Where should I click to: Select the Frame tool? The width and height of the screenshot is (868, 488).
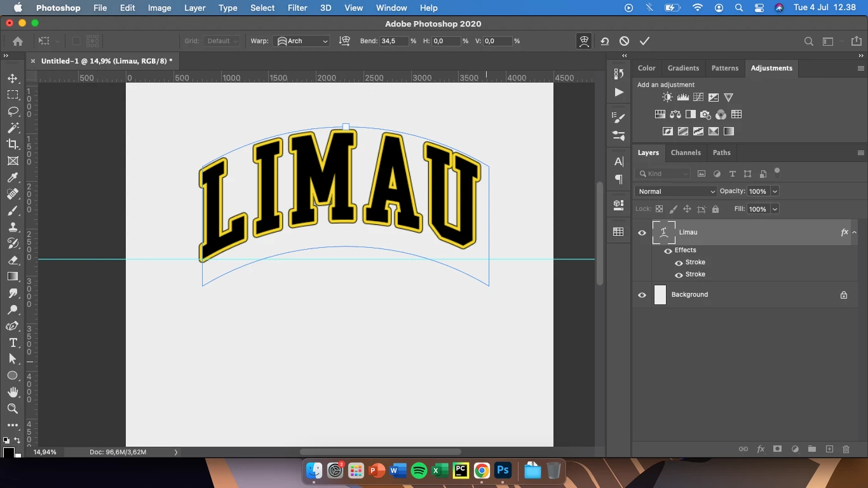pyautogui.click(x=13, y=161)
